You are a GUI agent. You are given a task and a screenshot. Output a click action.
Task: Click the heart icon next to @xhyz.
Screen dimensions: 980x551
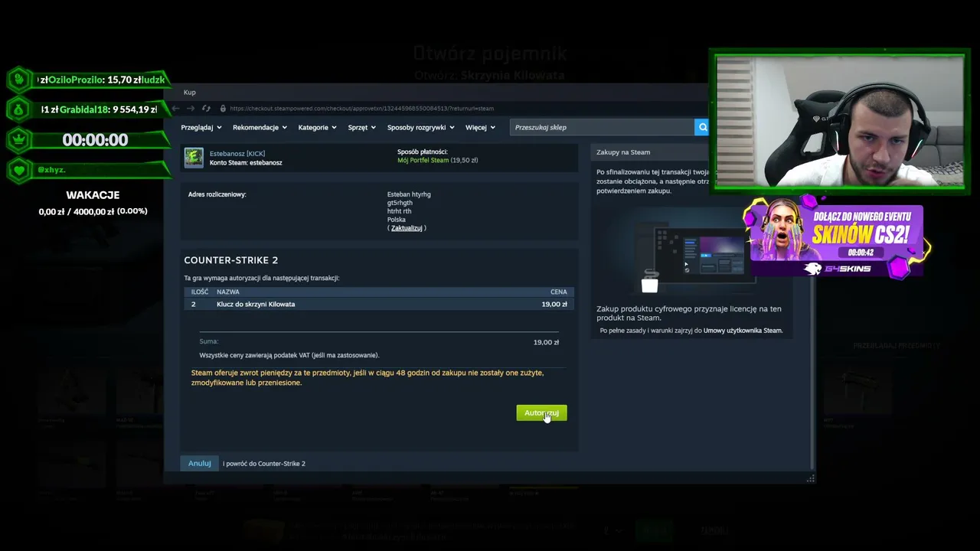point(19,170)
